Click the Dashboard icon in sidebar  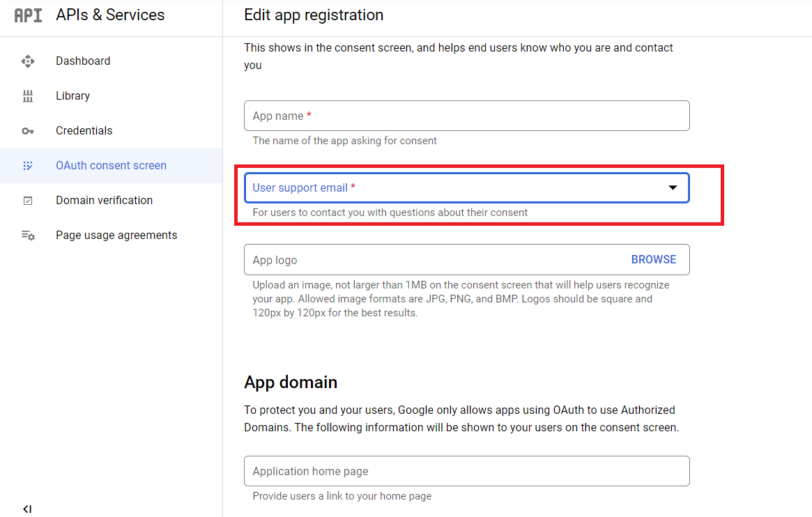point(28,61)
